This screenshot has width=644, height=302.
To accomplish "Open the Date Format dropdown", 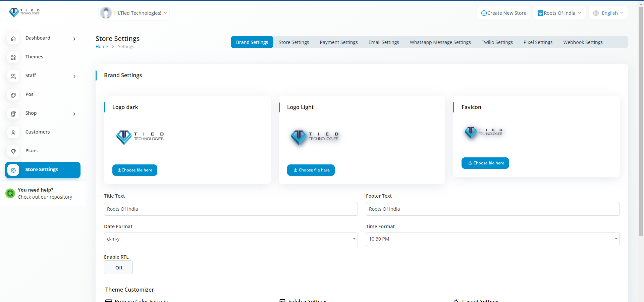I will [x=230, y=239].
